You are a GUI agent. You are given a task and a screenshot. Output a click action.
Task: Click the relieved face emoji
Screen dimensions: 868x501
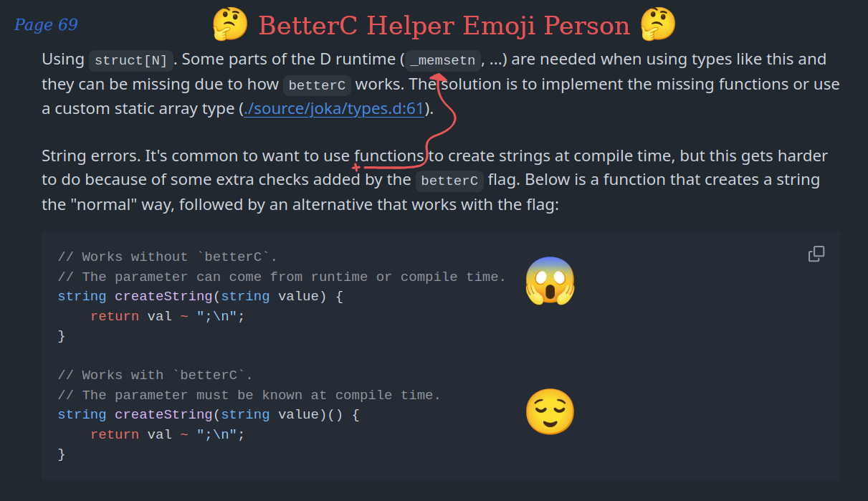coord(550,412)
